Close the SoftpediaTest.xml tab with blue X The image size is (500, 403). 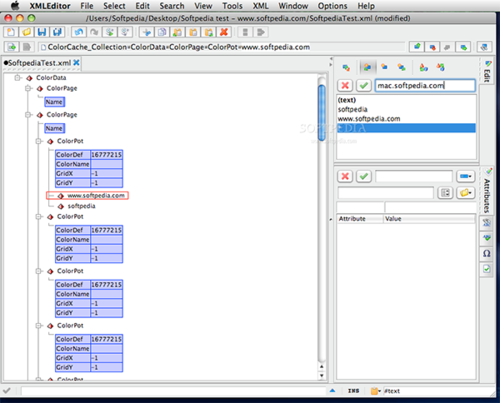click(x=76, y=62)
